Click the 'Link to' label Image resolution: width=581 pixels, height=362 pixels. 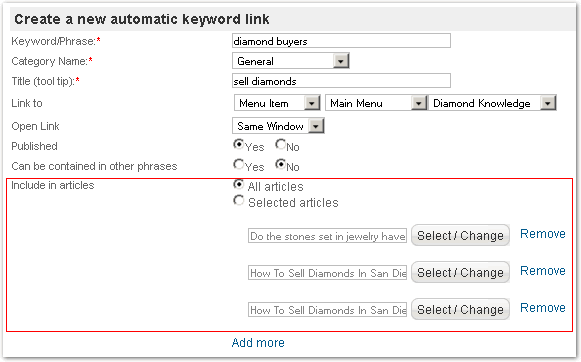[x=27, y=103]
